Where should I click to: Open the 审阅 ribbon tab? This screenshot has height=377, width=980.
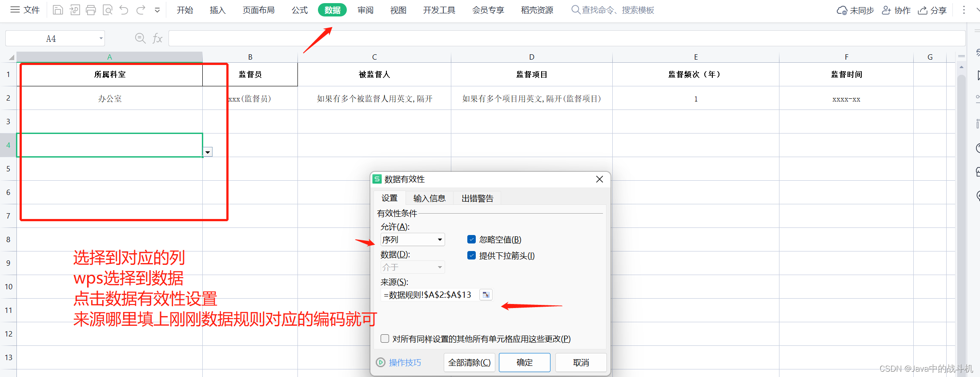point(365,10)
